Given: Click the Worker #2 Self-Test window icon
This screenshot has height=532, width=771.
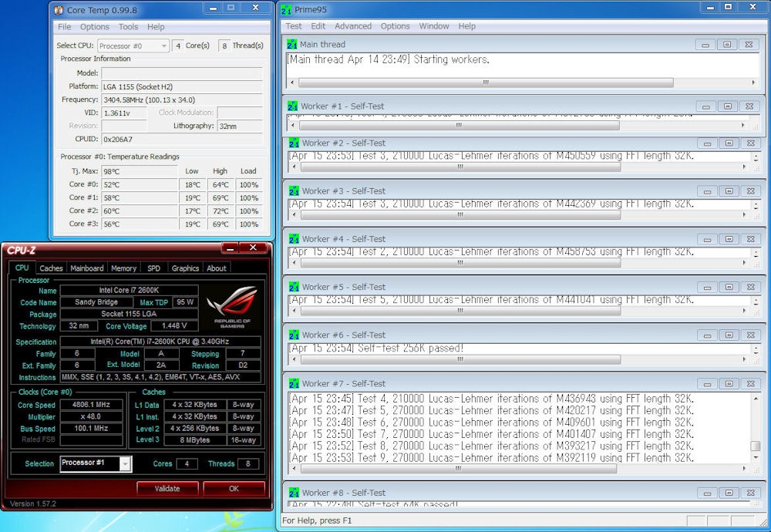Looking at the screenshot, I should 294,143.
